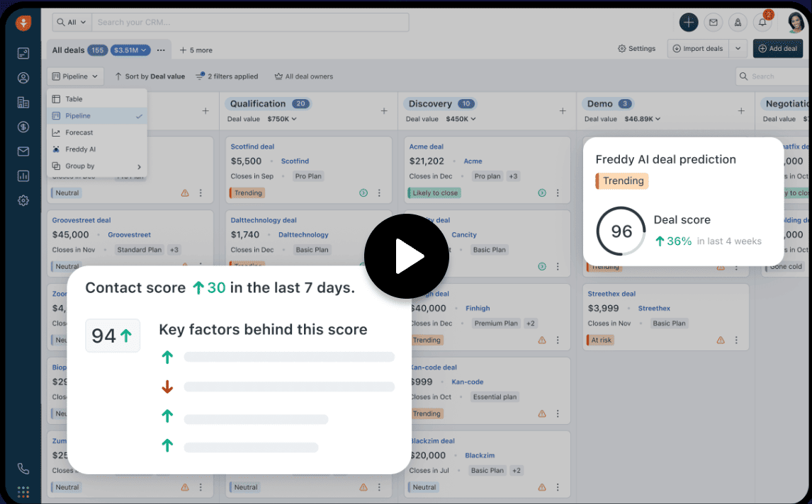The width and height of the screenshot is (812, 504).
Task: Expand Import deals dropdown arrow
Action: coord(738,49)
